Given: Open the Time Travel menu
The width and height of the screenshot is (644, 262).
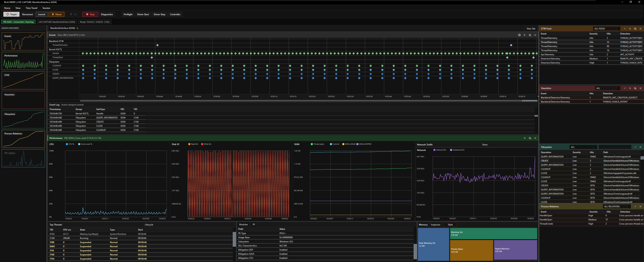Looking at the screenshot, I should (x=31, y=8).
